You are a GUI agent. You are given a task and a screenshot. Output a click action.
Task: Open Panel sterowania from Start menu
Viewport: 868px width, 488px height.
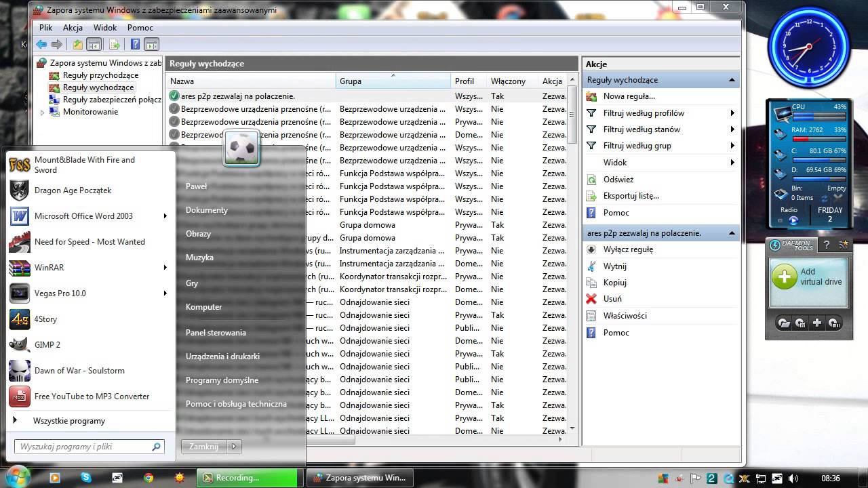[216, 333]
